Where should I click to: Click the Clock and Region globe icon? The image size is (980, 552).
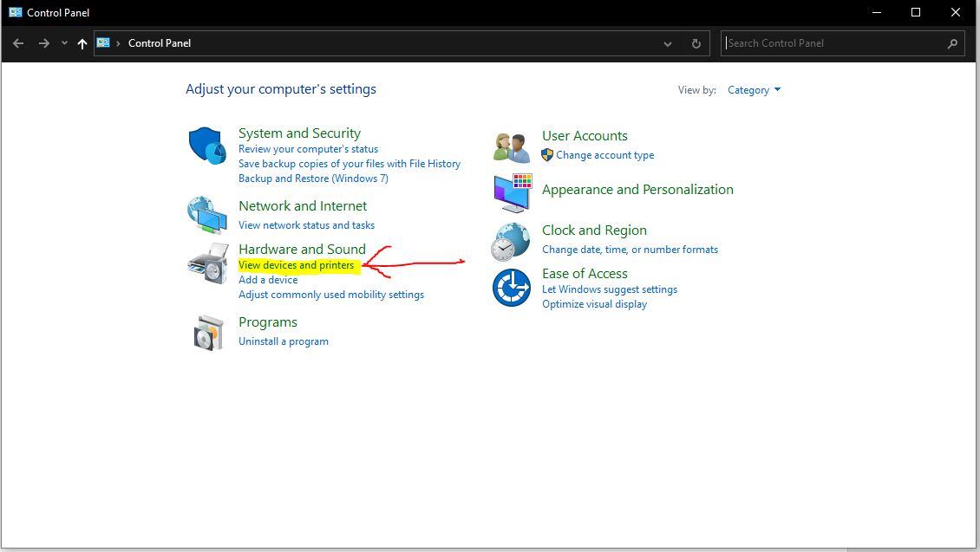pos(511,242)
